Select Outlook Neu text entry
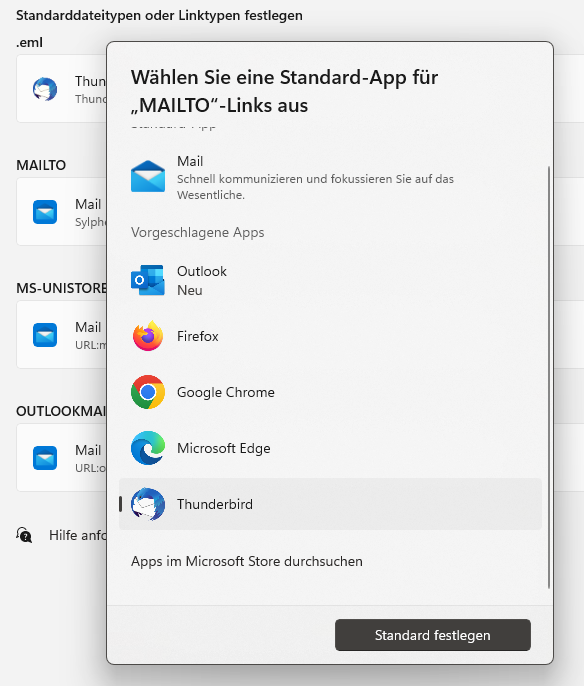The height and width of the screenshot is (686, 584). point(202,280)
